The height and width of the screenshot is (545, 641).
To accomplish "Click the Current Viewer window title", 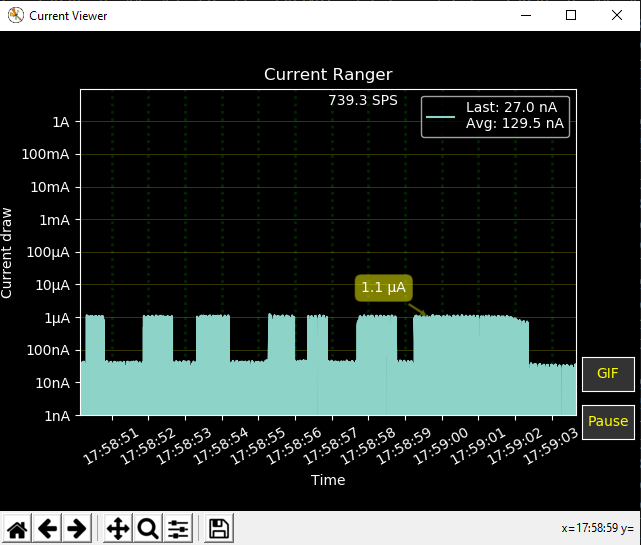I will [68, 16].
